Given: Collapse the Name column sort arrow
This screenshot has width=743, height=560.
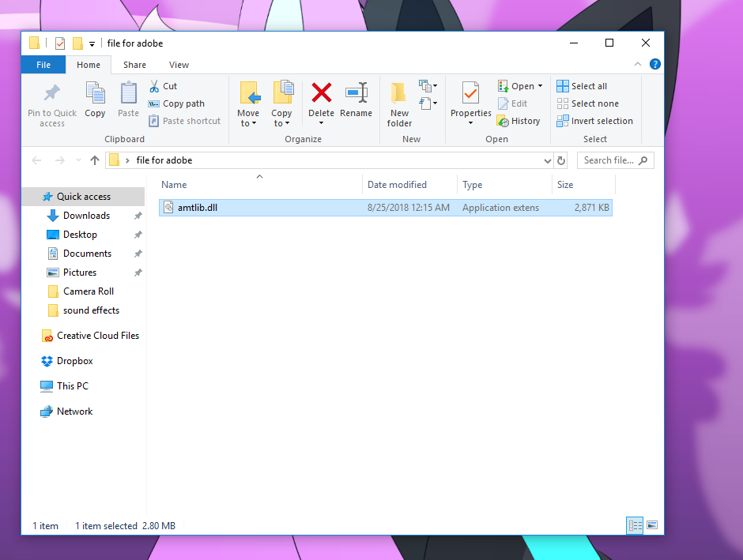Looking at the screenshot, I should click(260, 176).
